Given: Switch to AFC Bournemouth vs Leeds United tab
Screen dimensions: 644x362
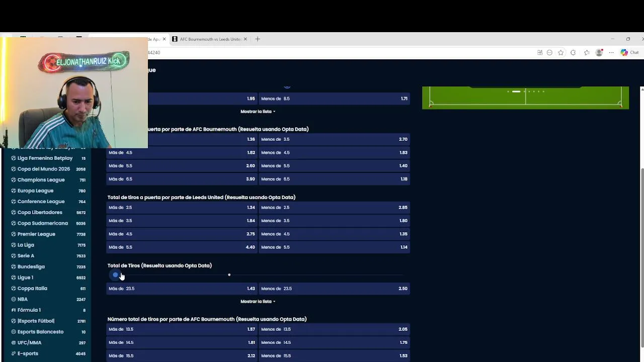Looking at the screenshot, I should pyautogui.click(x=210, y=39).
